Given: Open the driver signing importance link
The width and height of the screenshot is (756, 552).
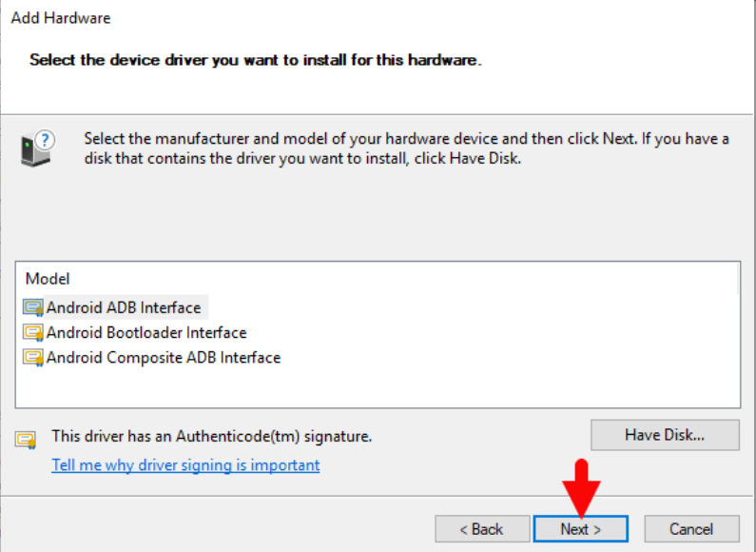Looking at the screenshot, I should coord(185,465).
